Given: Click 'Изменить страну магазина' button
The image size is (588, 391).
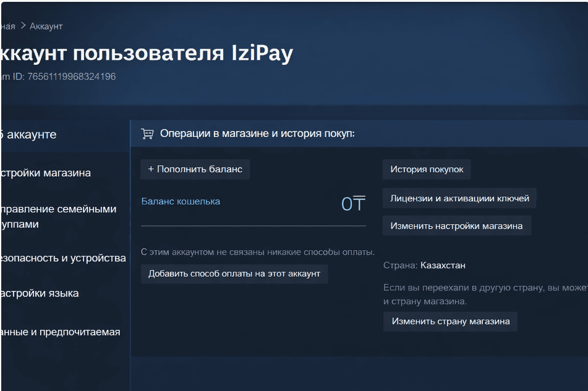Looking at the screenshot, I should [450, 321].
